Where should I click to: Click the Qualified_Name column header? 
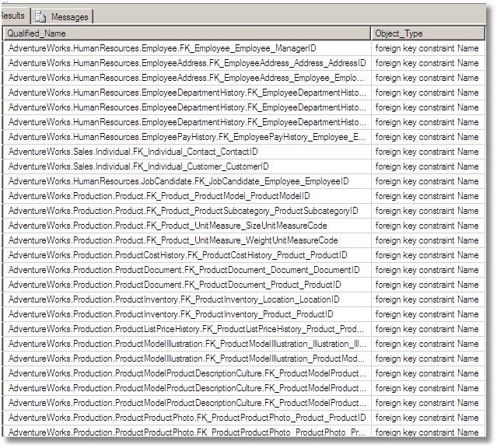point(187,33)
